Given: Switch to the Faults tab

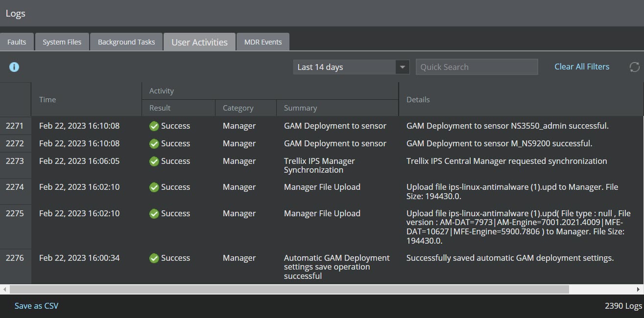Looking at the screenshot, I should 17,42.
